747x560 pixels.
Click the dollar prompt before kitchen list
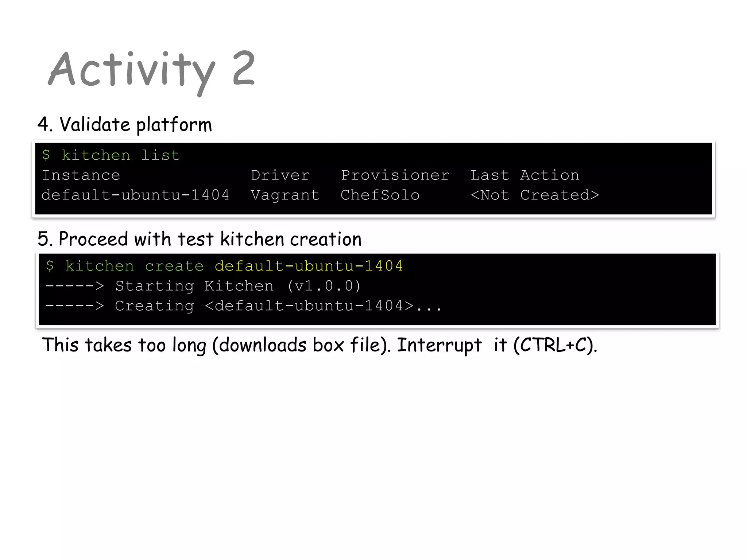[46, 155]
